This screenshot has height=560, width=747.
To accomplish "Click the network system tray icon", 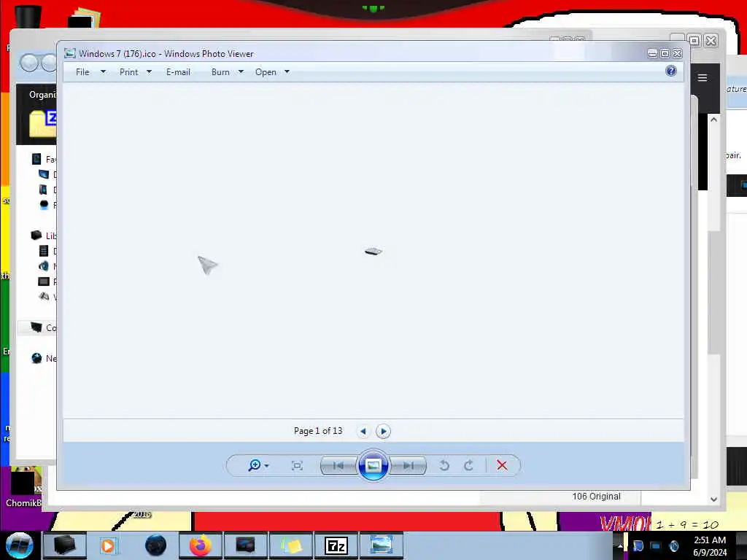I will [x=656, y=545].
